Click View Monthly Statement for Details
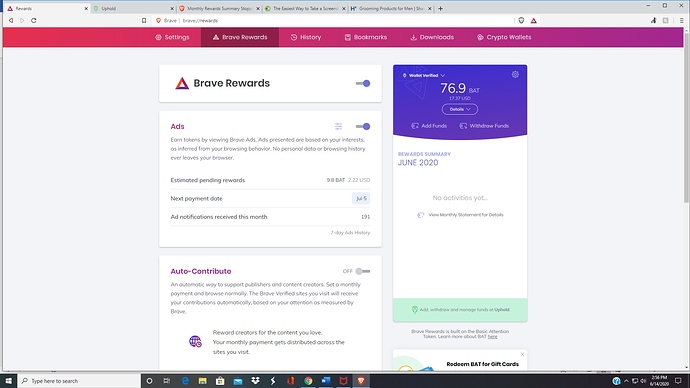The width and height of the screenshot is (690, 388). [466, 215]
